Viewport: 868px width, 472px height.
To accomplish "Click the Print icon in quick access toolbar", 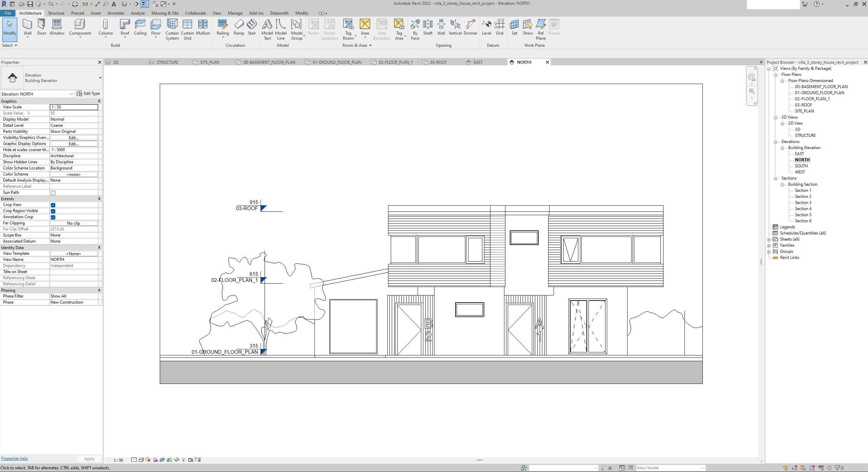I will 75,4.
